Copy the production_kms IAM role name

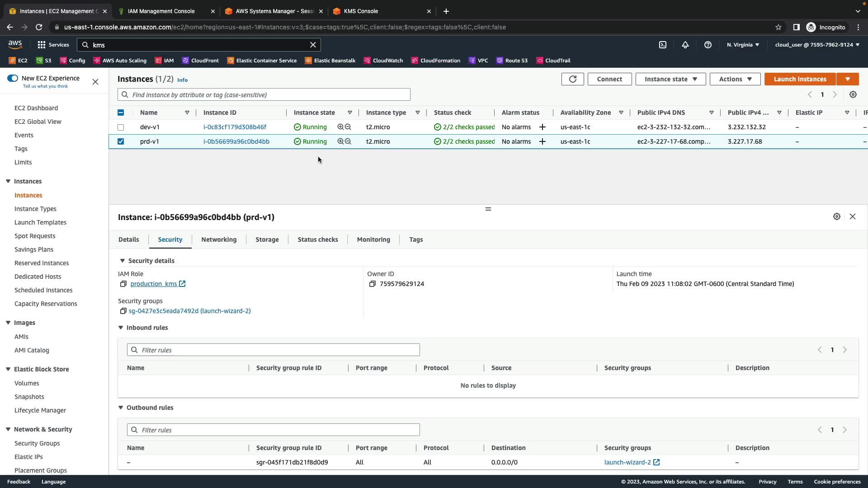tap(123, 284)
